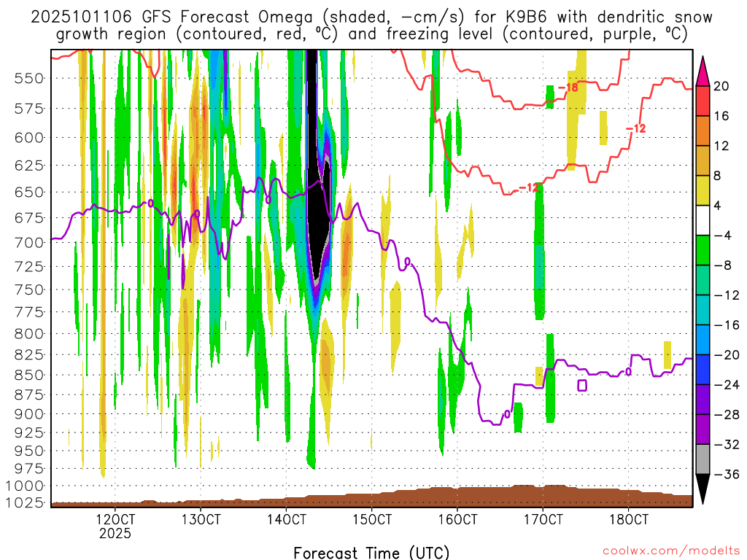This screenshot has width=747, height=560.
Task: Click the coolwx.com/modelts link text
Action: click(x=671, y=551)
